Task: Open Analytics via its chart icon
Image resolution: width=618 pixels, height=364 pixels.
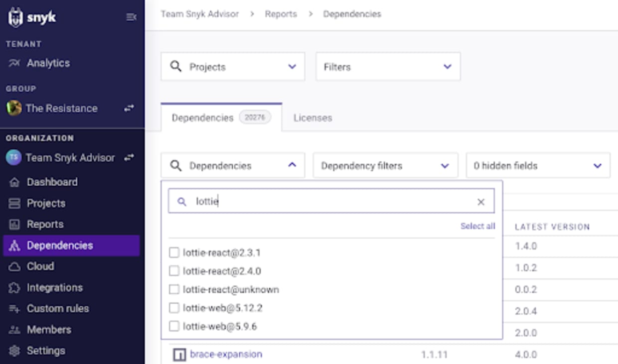Action: (x=14, y=63)
